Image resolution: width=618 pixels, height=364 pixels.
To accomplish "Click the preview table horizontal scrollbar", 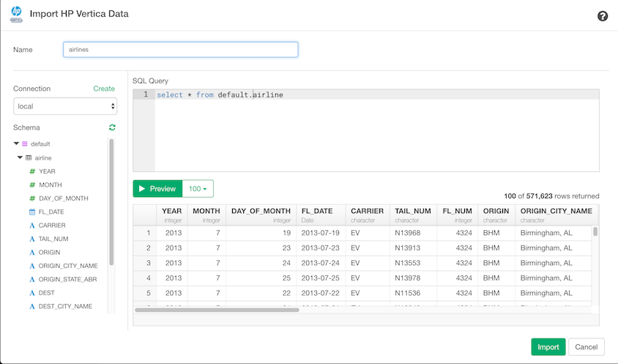I will tap(217, 310).
